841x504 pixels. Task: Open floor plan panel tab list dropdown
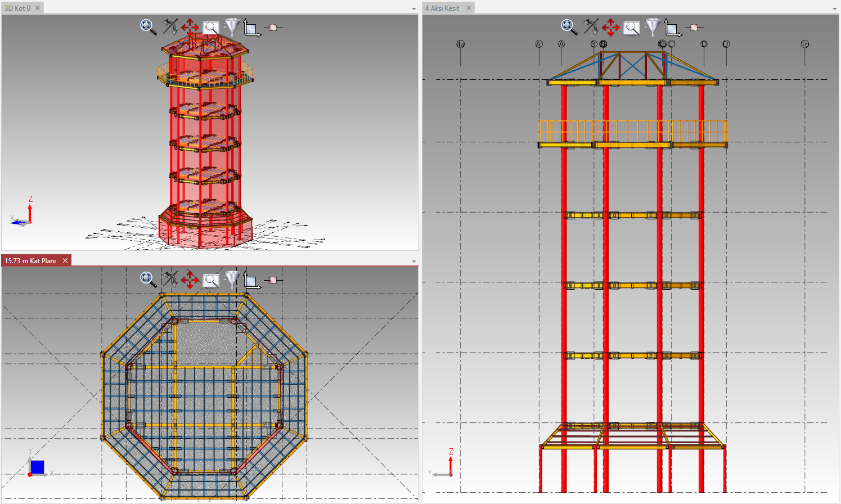pyautogui.click(x=414, y=262)
